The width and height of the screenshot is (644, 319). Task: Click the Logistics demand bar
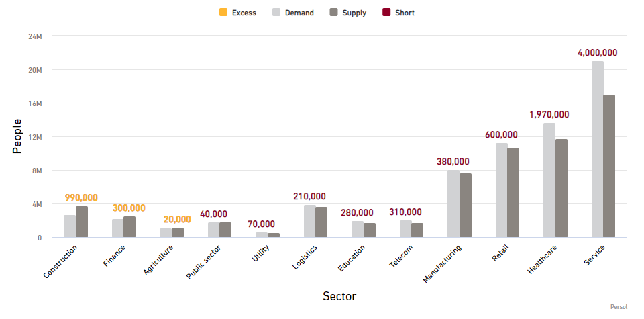point(309,221)
